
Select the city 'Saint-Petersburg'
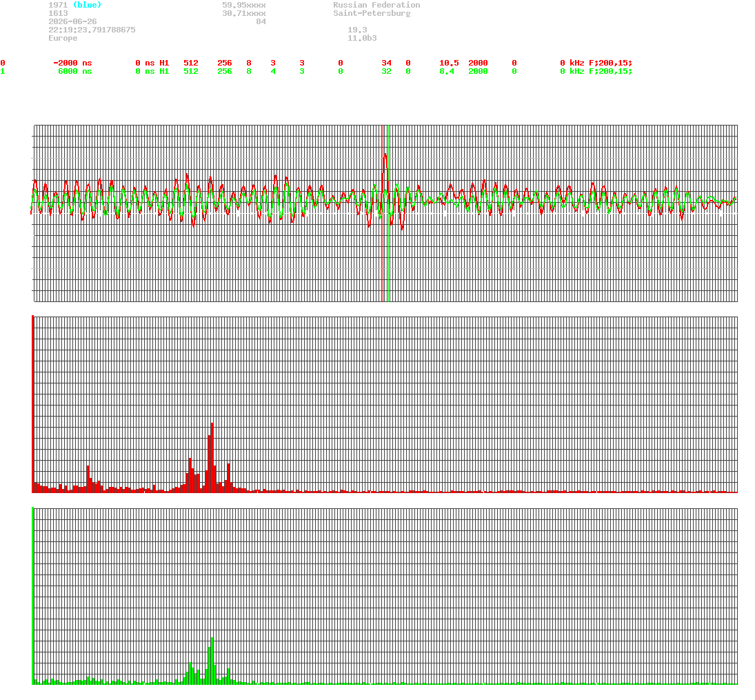click(x=372, y=14)
